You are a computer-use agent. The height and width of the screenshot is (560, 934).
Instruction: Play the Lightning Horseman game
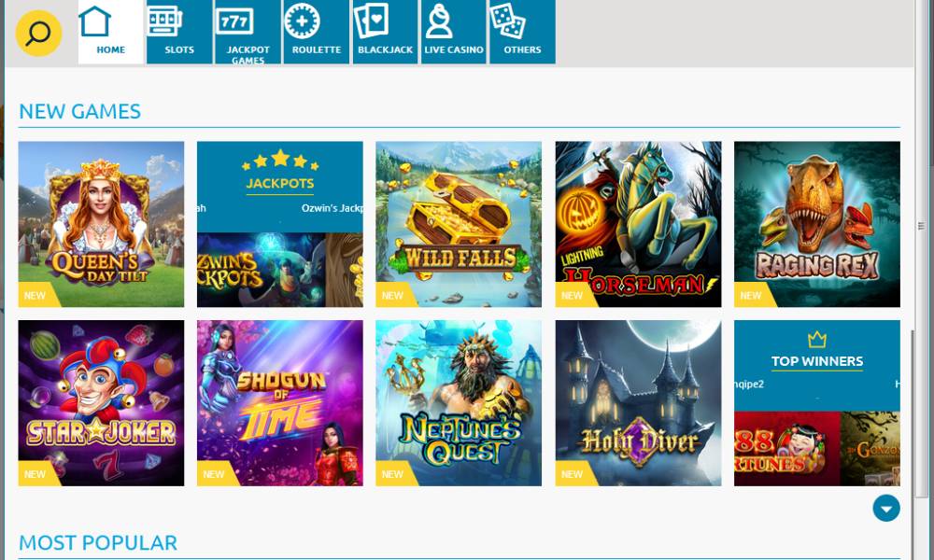click(638, 224)
